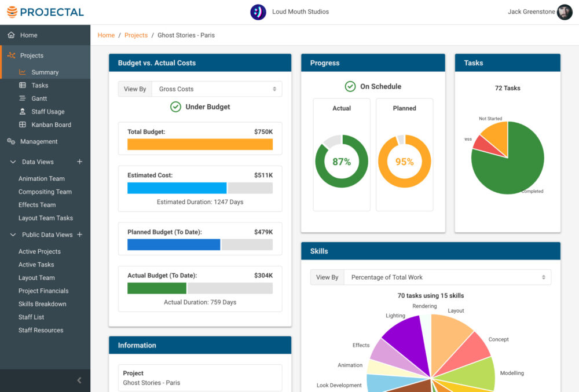Click the 95% Planned progress donut
579x392 pixels.
[404, 162]
